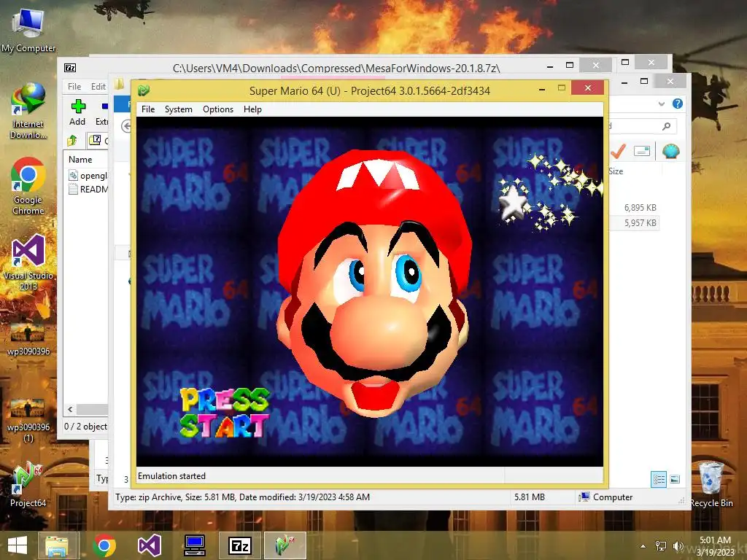The width and height of the screenshot is (747, 560).
Task: Click the Explorer search magnifier icon
Action: 666,125
